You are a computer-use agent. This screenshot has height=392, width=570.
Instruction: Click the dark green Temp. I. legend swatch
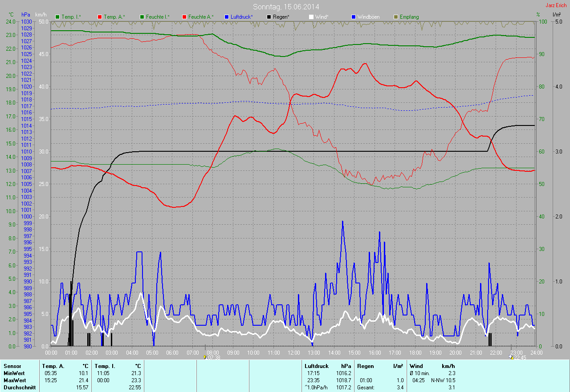pyautogui.click(x=57, y=17)
